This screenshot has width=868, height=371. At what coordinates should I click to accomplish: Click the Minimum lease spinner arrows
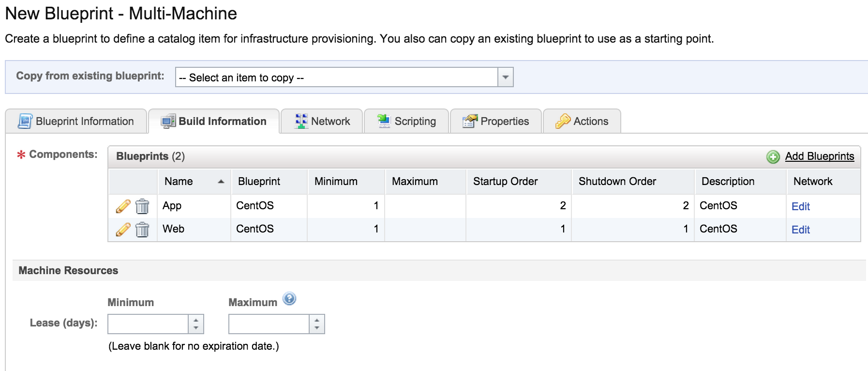pos(196,324)
